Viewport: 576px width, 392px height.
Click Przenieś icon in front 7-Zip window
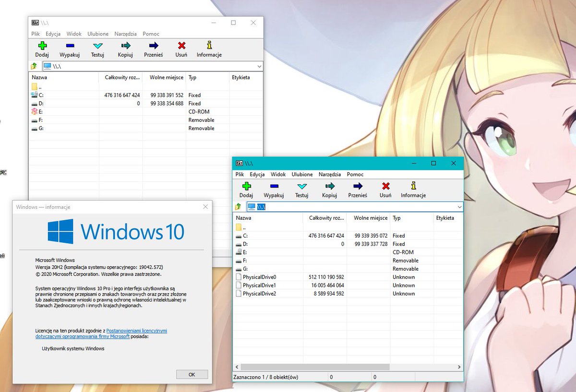tap(358, 186)
